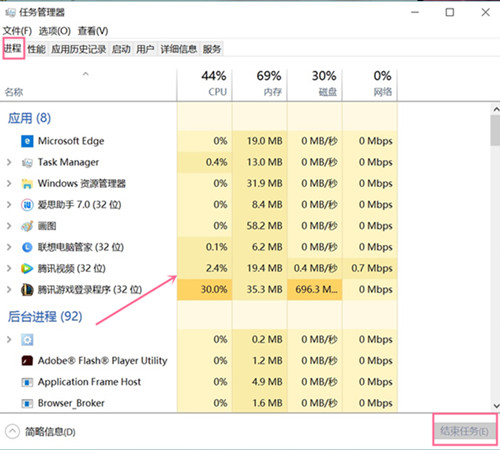Expand the unnamed gear background process
This screenshot has width=500, height=450.
click(x=9, y=339)
